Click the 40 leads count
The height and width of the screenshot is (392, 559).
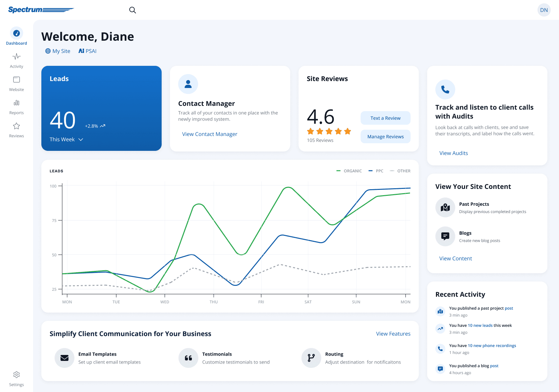[63, 120]
